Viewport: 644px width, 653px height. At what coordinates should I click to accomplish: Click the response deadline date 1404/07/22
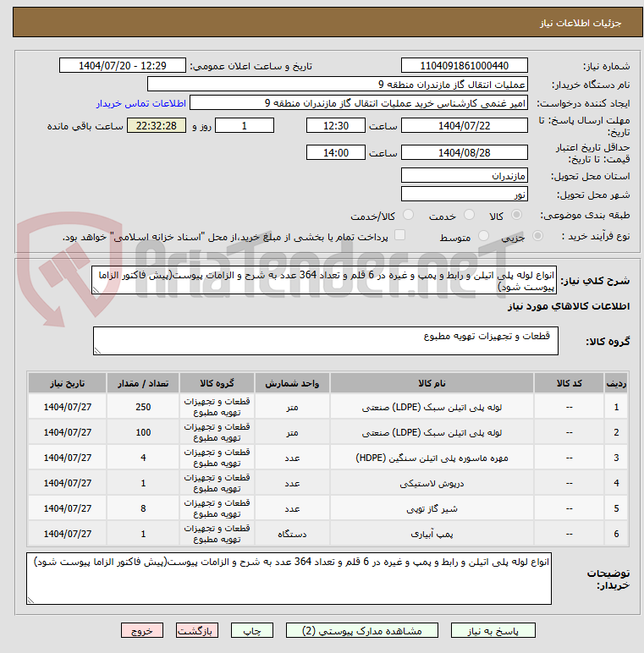[x=465, y=126]
